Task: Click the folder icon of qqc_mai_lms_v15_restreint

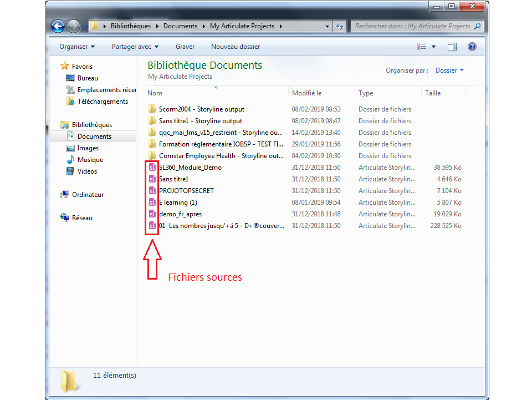Action: point(152,133)
